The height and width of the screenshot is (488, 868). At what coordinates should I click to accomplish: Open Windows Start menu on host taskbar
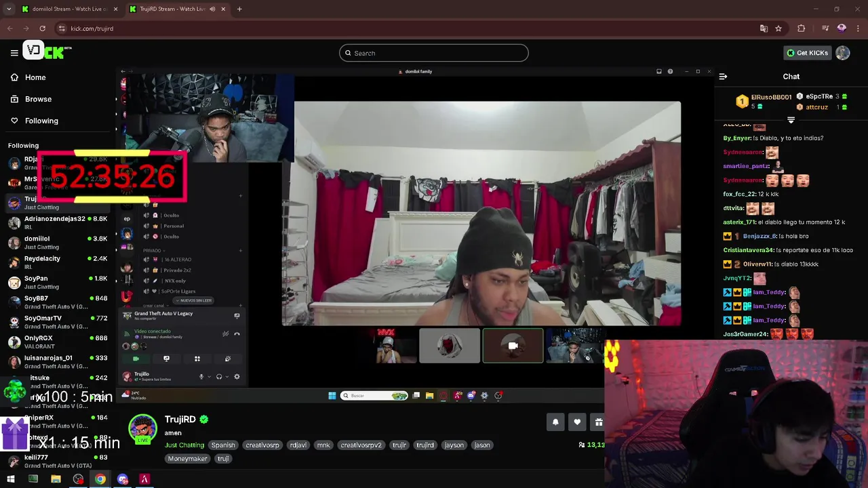[10, 479]
